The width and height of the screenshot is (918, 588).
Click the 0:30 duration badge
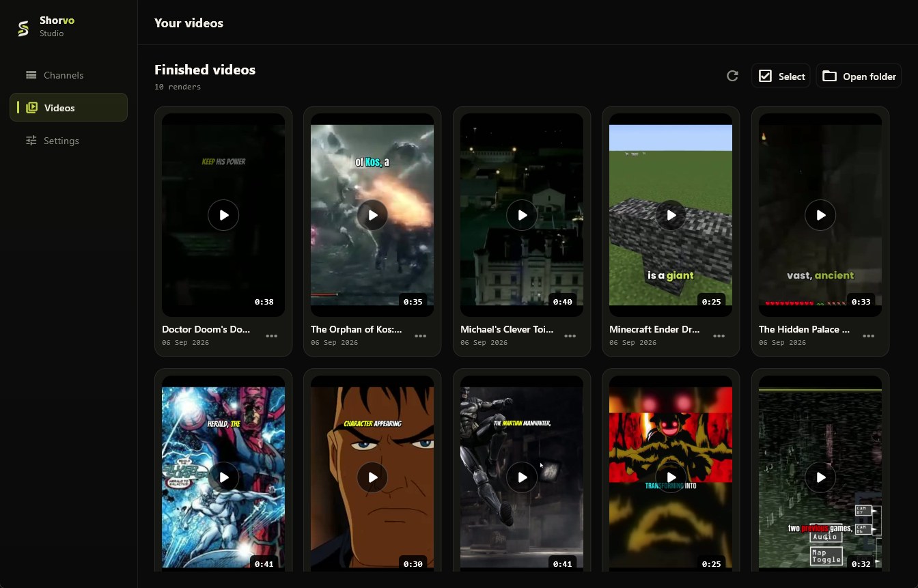coord(413,564)
